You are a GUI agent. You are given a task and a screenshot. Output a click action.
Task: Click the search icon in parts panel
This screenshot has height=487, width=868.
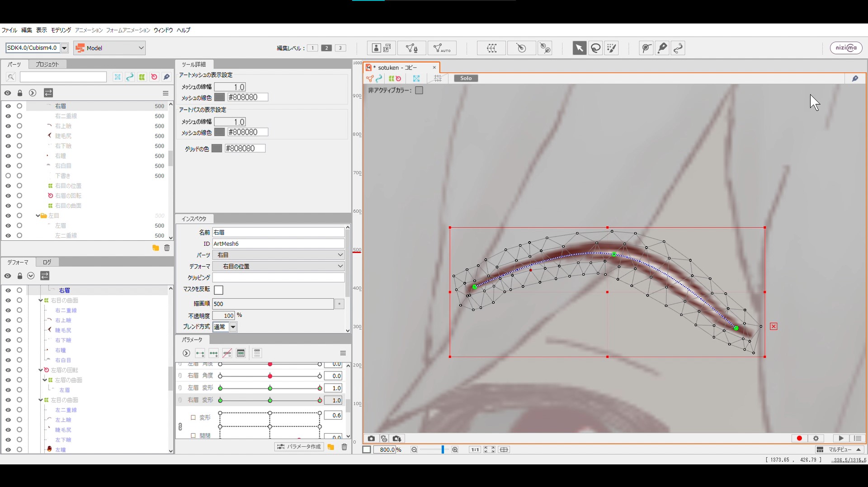click(x=11, y=77)
